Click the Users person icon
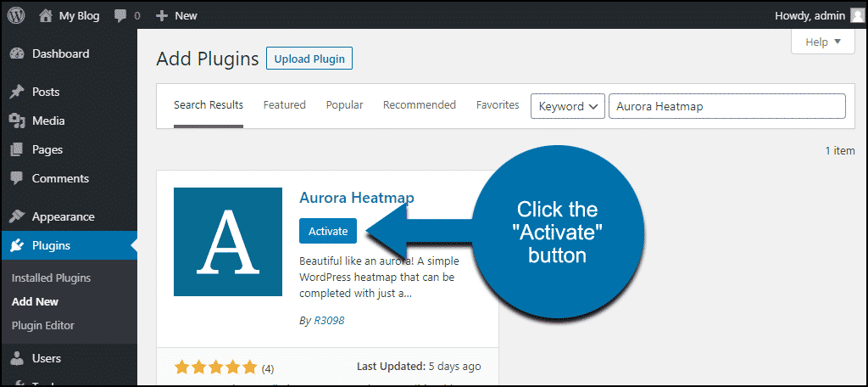 [18, 359]
